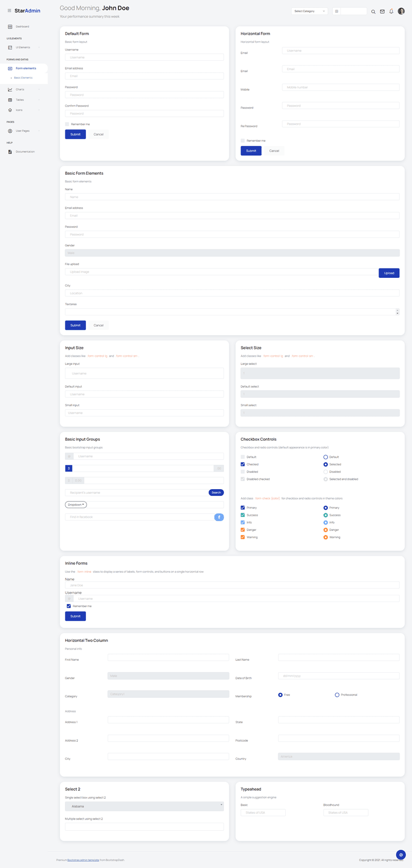Click the Upload button
The image size is (412, 868).
pyautogui.click(x=389, y=273)
